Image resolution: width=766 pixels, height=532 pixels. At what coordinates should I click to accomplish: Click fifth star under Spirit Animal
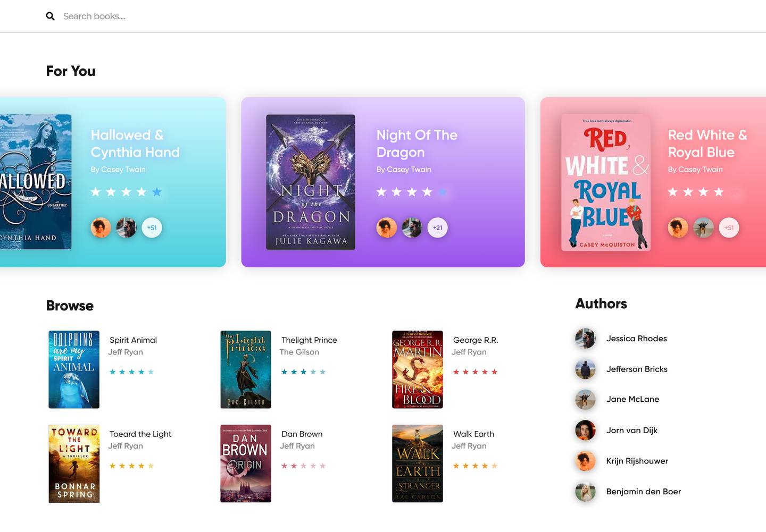(x=151, y=372)
